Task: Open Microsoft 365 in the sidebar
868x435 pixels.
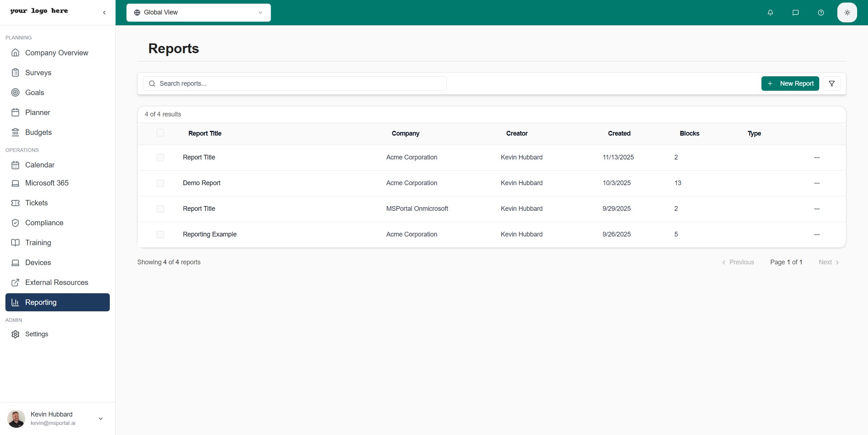Action: (58, 183)
